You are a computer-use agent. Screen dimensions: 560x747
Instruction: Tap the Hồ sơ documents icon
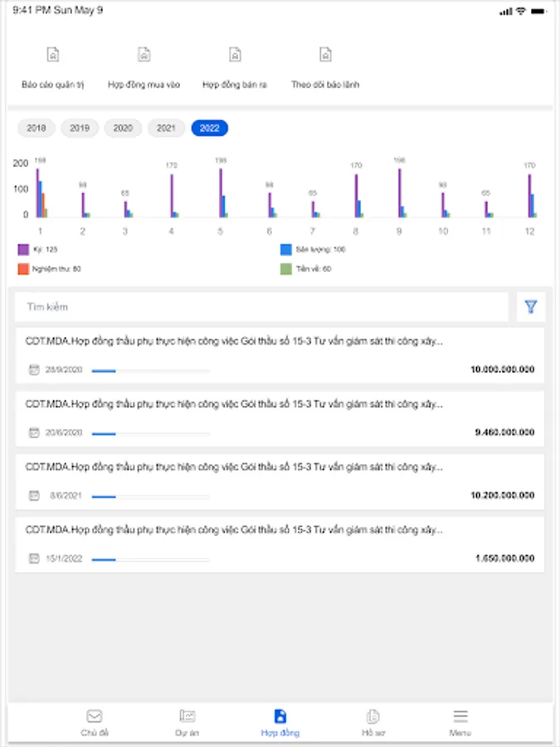tap(373, 715)
